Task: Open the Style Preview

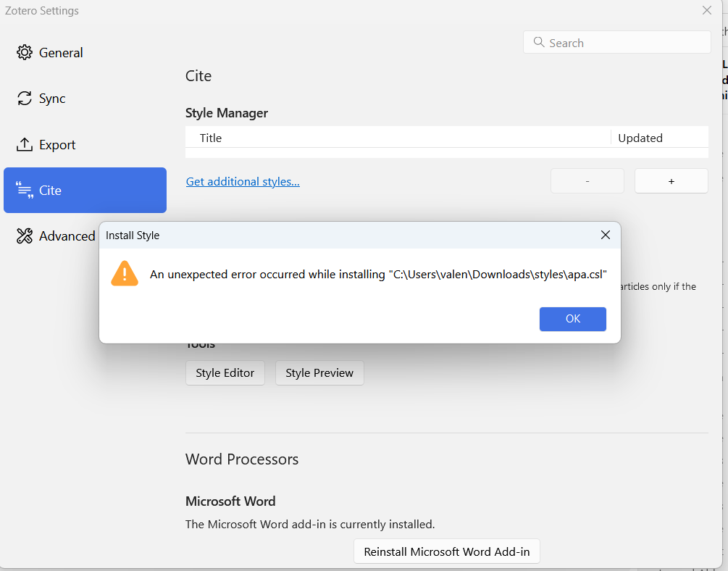Action: point(319,372)
